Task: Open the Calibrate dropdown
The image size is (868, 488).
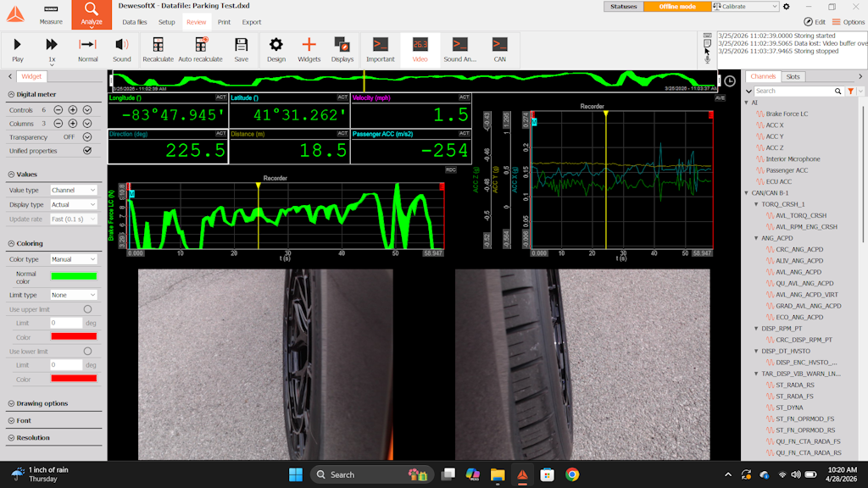Action: click(x=746, y=7)
